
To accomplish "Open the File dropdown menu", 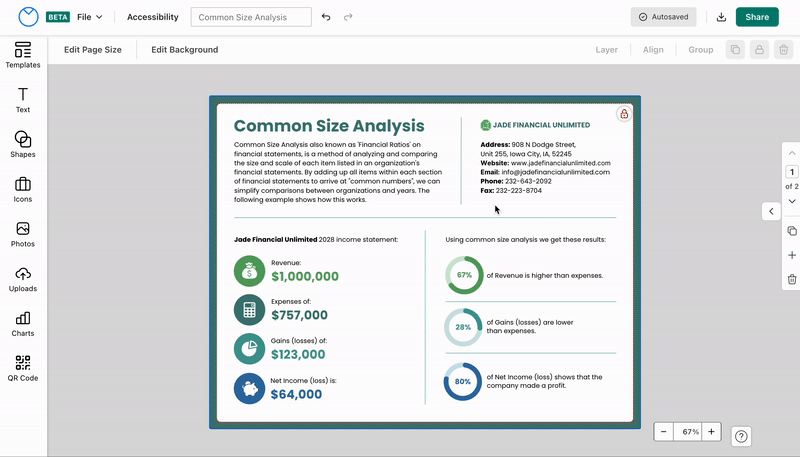I will pos(90,17).
